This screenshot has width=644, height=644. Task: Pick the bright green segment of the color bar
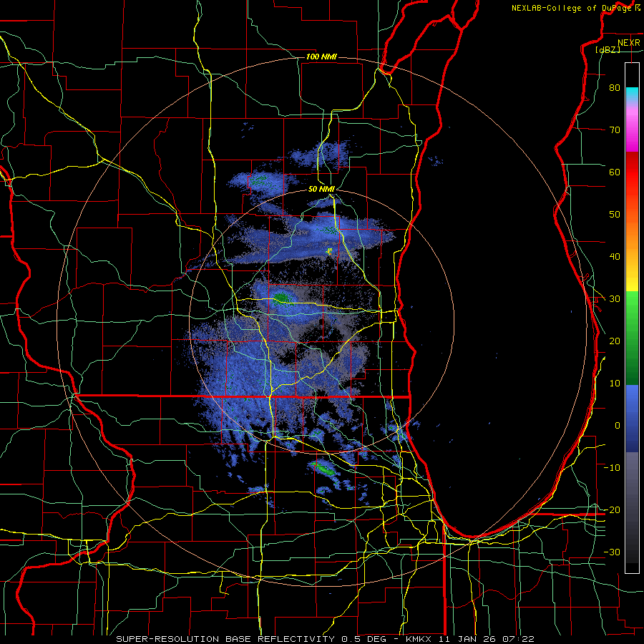[x=632, y=304]
